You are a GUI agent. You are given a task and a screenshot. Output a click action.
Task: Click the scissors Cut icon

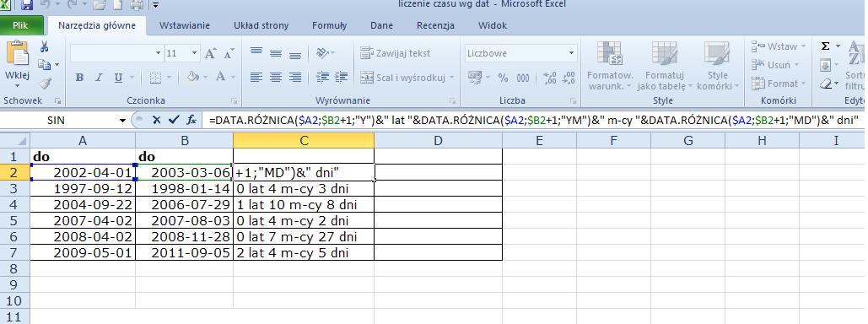pyautogui.click(x=44, y=47)
